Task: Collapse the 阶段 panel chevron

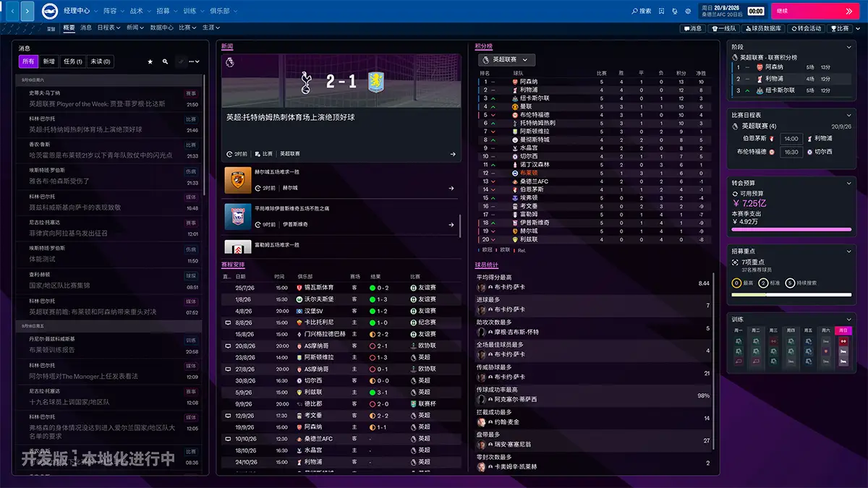Action: point(848,46)
